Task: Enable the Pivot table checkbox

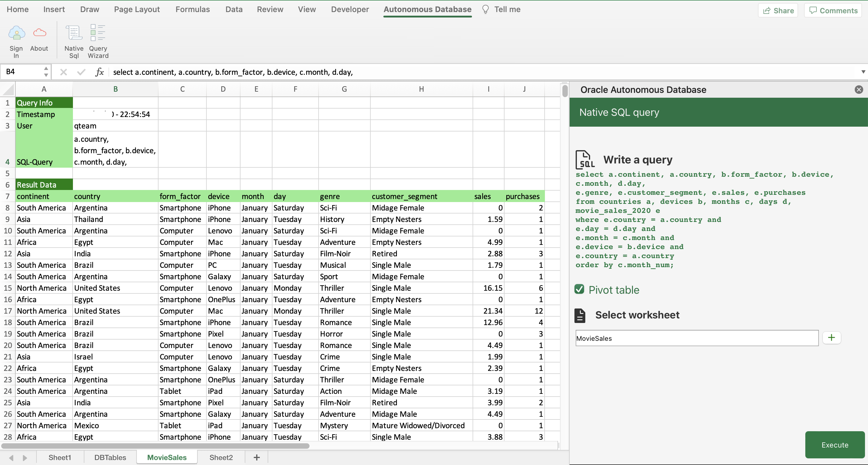Action: [x=579, y=289]
